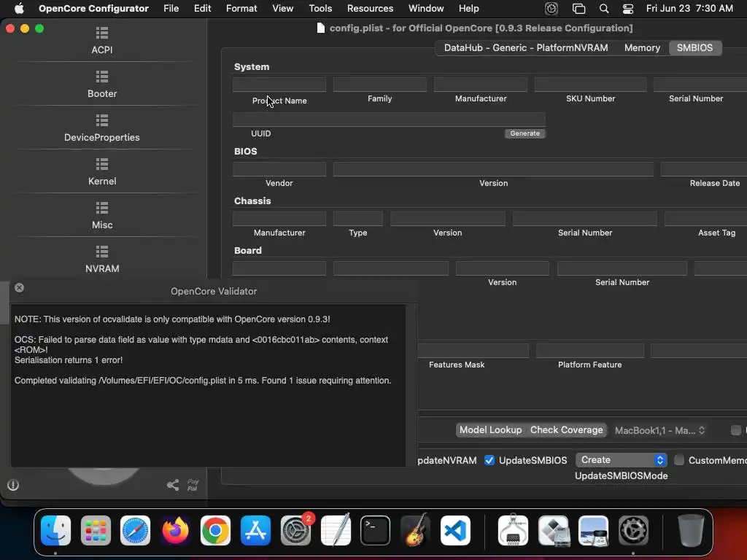Screen dimensions: 747x560
Task: Open System Information chip icon in dock
Action: coord(513,530)
